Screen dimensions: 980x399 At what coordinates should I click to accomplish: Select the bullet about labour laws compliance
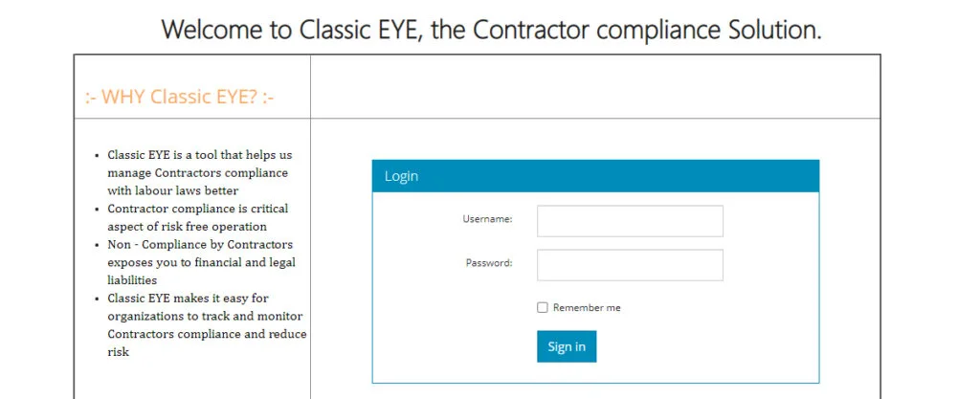[x=199, y=172]
